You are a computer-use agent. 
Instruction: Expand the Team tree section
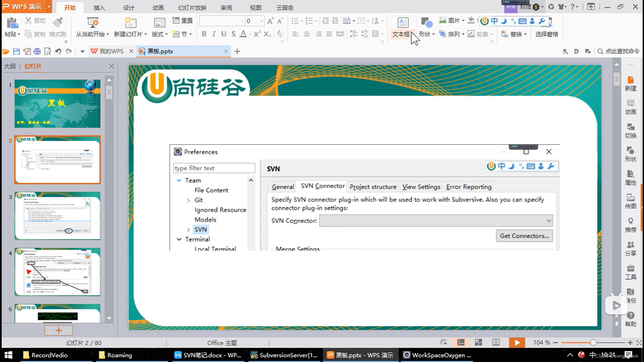tap(179, 180)
